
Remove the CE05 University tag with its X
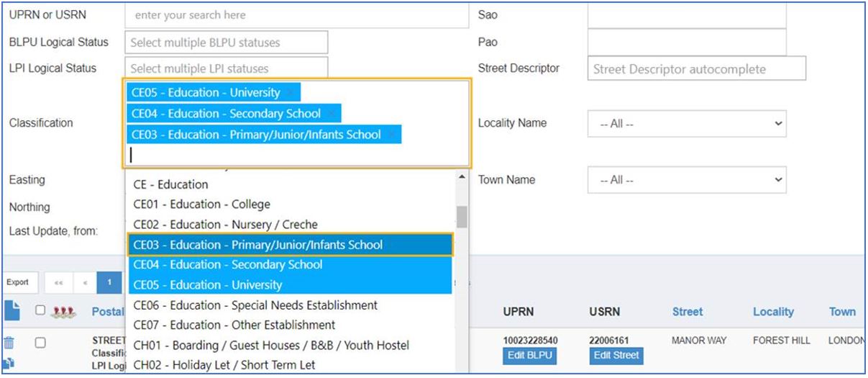289,93
